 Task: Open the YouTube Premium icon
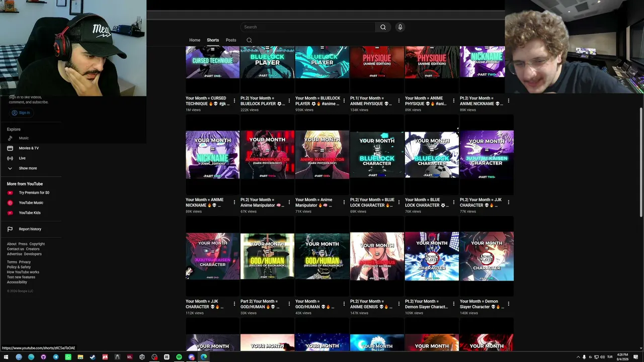coord(10,193)
